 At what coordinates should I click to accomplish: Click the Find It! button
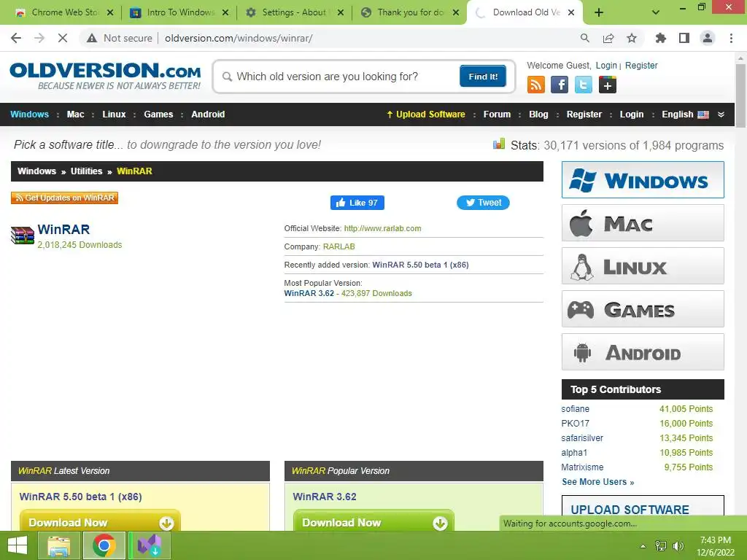click(x=483, y=76)
